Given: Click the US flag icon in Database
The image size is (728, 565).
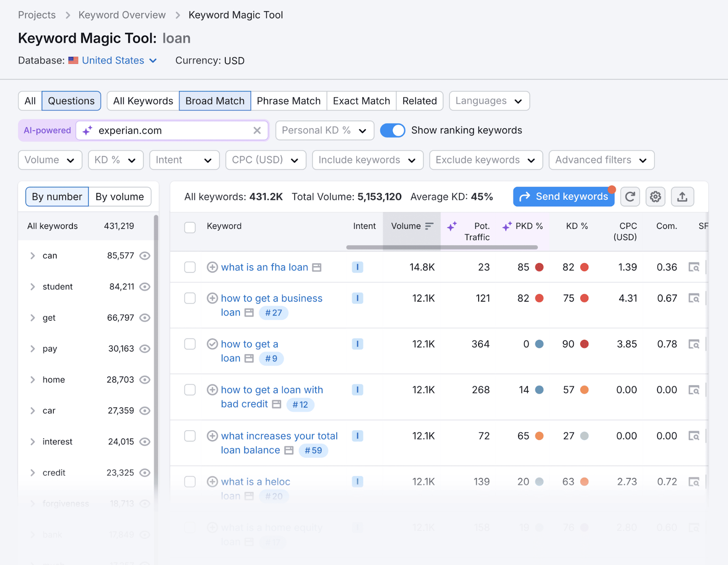Looking at the screenshot, I should click(73, 61).
